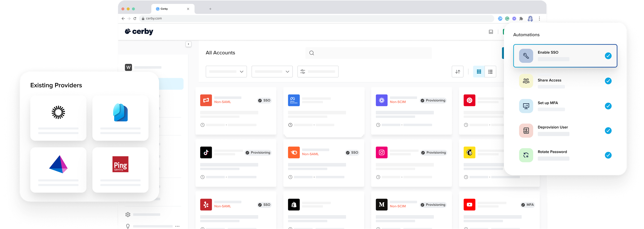Viewport: 644px width, 229px height.
Task: Click the SSO badge on the Yelp card
Action: coord(264,205)
